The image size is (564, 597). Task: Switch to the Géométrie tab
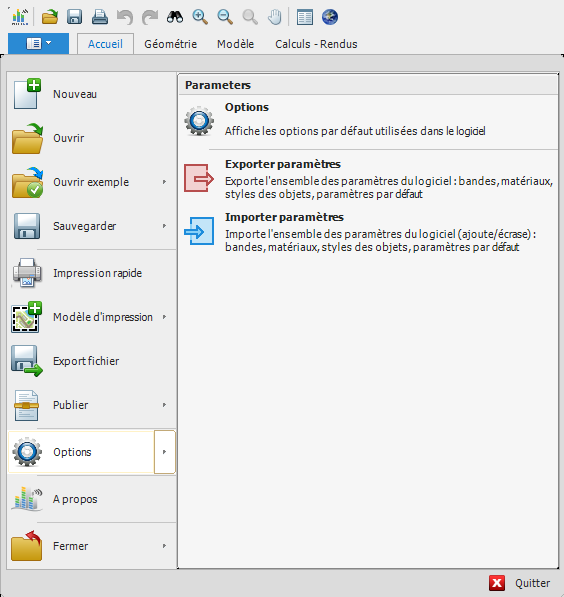tap(170, 44)
